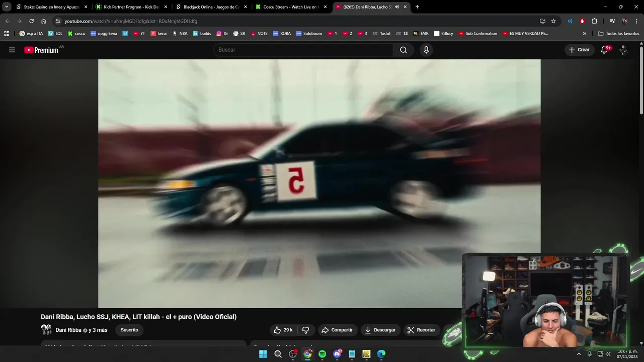Open the ES MUY VERDAD PE... bookmark
Viewport: 644px width, 362px height.
(x=525, y=34)
